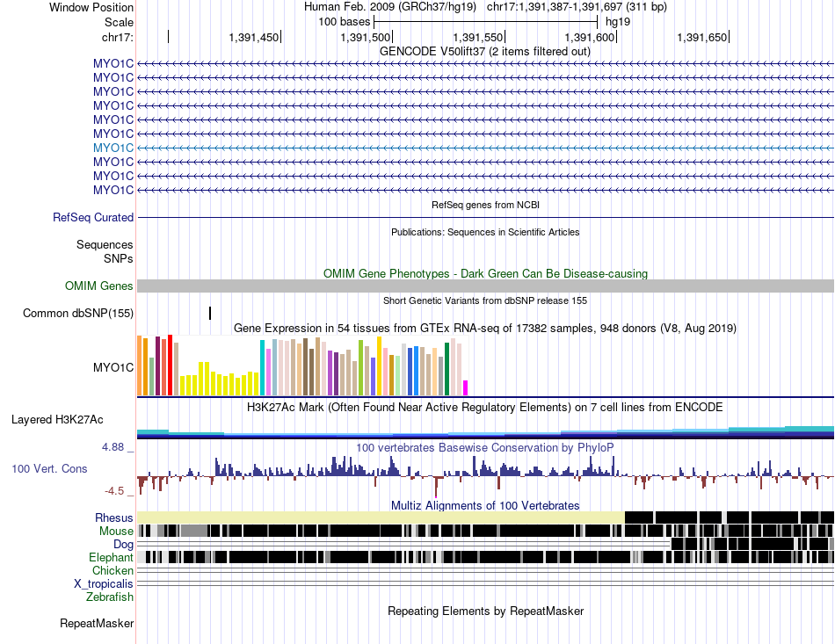Click the GENCODE V50lift37 track title
Viewport: 835px width, 644px height.
(x=484, y=52)
